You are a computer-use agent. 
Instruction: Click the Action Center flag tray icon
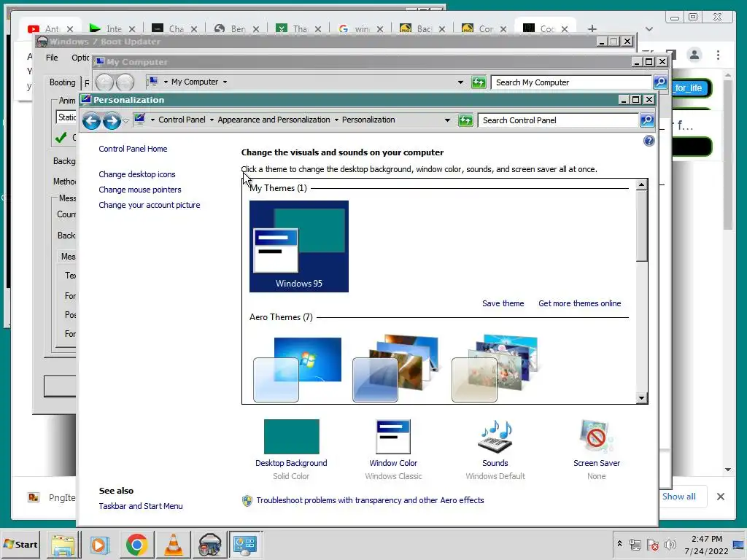click(653, 544)
